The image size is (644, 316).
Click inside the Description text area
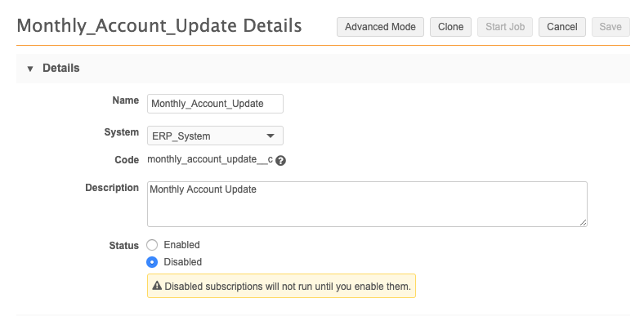tap(367, 204)
